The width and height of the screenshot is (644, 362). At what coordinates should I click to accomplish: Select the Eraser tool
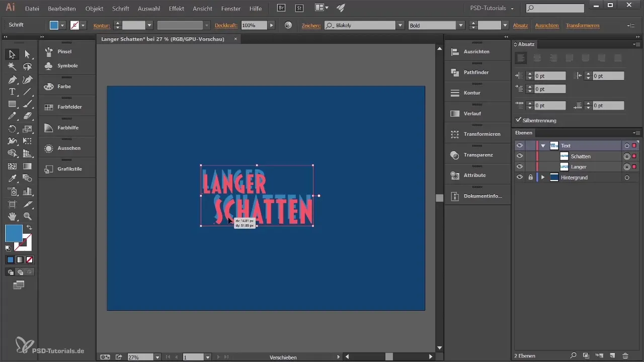[x=28, y=117]
